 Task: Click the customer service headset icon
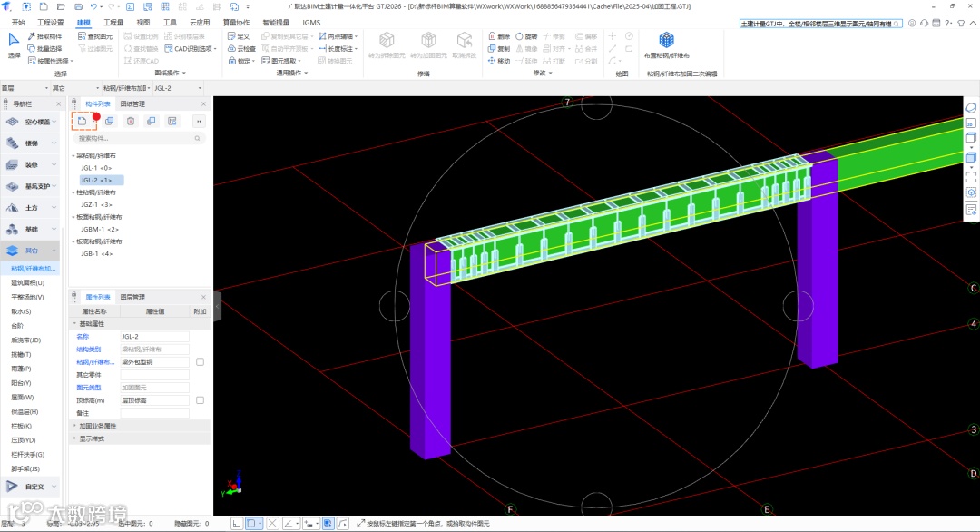(924, 23)
